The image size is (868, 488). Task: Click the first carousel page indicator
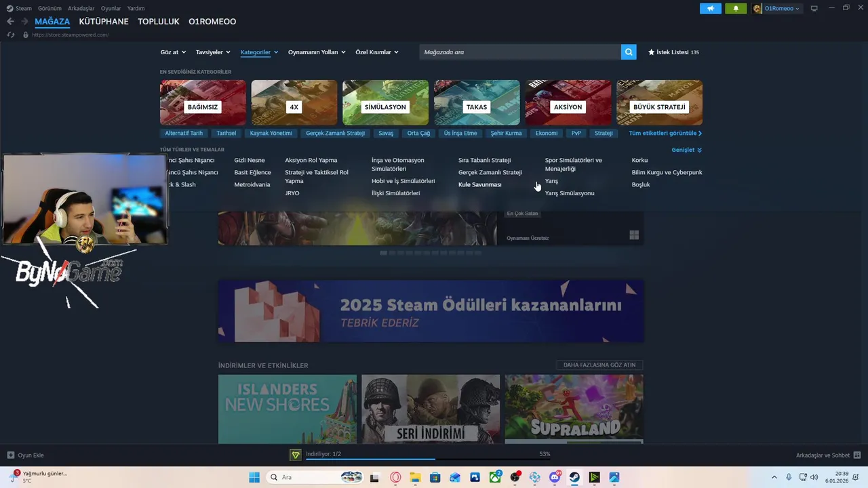(383, 253)
